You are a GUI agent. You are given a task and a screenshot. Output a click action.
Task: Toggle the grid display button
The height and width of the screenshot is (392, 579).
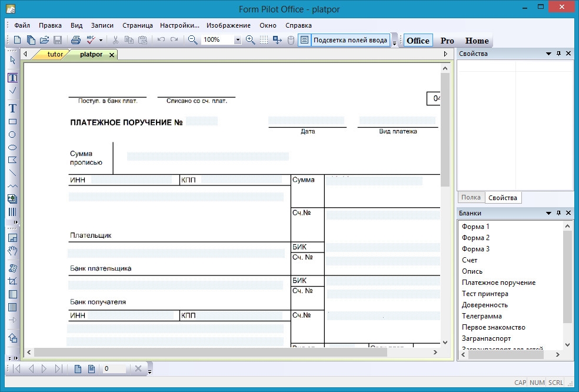pos(264,40)
